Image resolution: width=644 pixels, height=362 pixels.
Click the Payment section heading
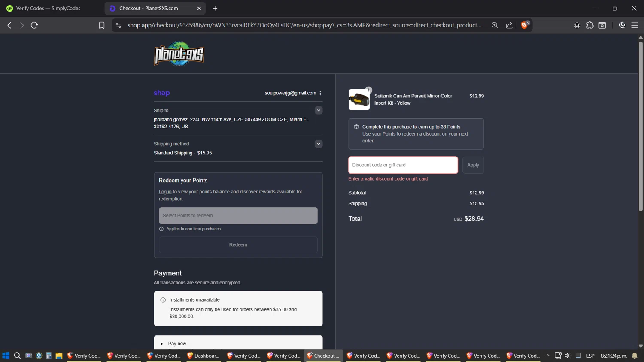pos(167,273)
